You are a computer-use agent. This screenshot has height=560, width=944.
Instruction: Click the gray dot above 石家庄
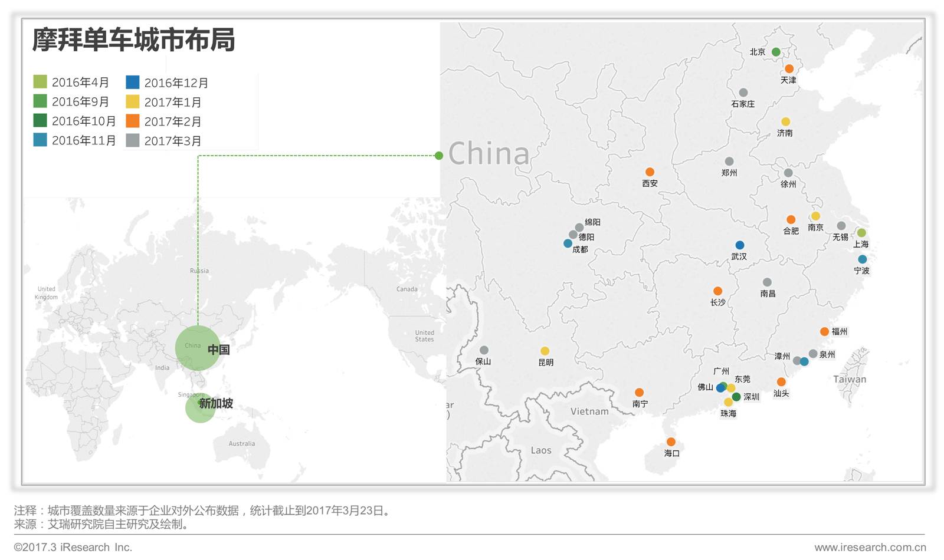(743, 93)
